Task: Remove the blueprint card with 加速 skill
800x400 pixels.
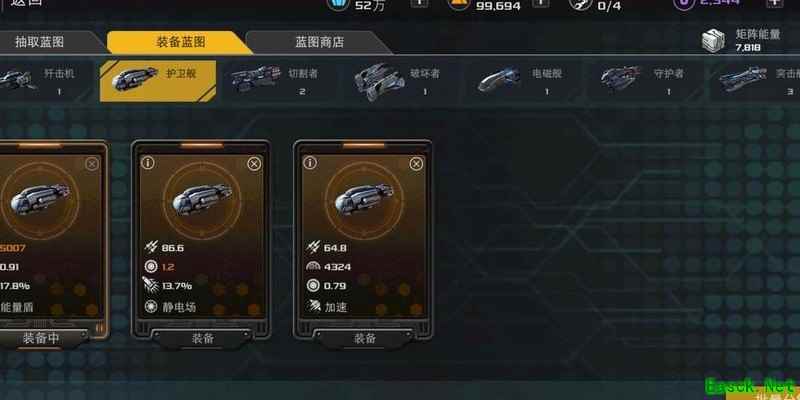Action: [x=416, y=164]
